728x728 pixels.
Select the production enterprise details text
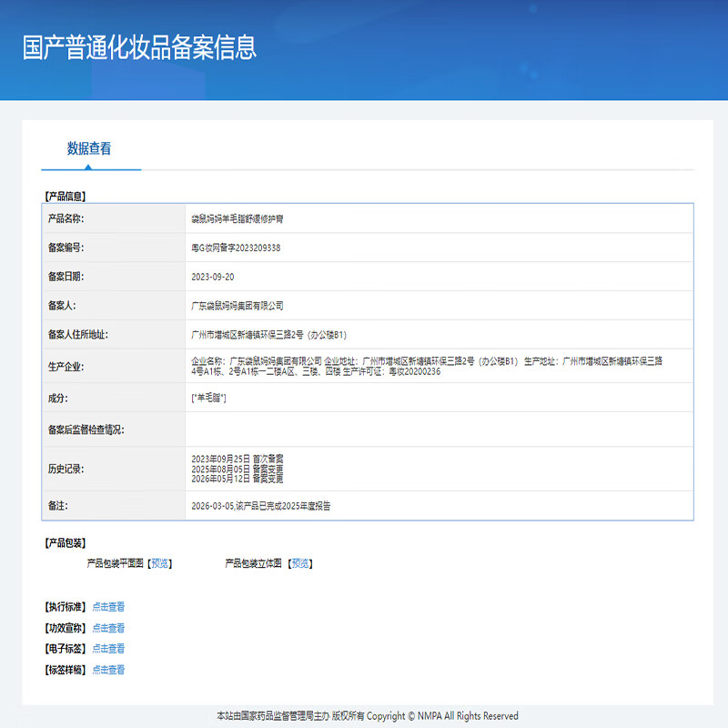[427, 367]
